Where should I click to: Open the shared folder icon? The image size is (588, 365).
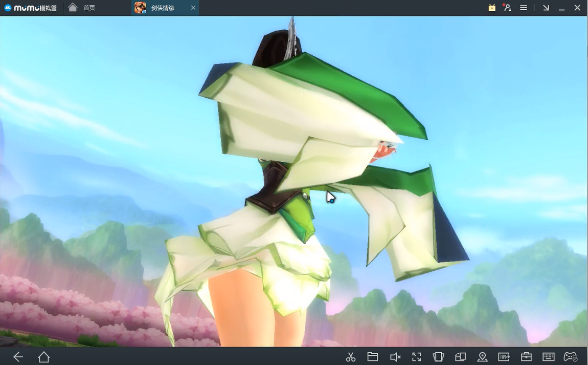pyautogui.click(x=372, y=357)
